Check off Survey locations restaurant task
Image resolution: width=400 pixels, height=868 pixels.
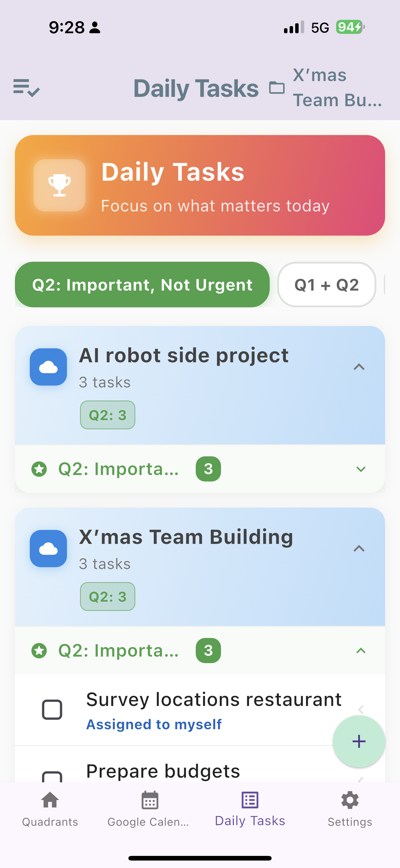point(53,709)
